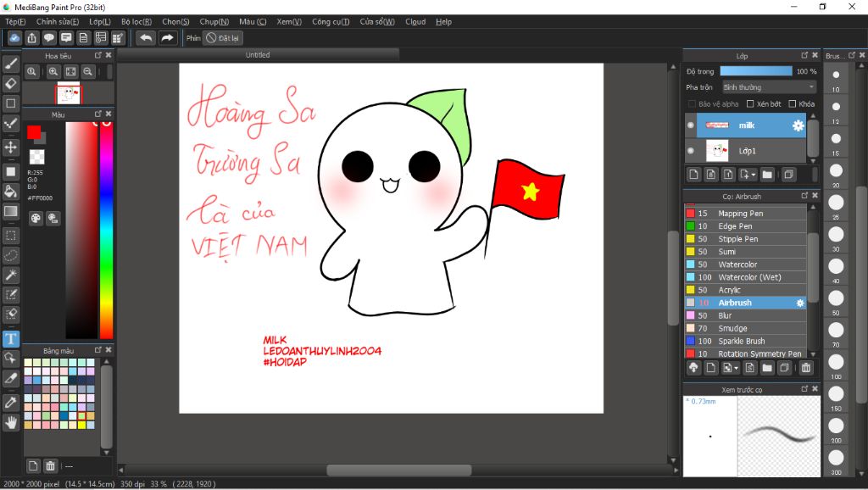Duplicate the layer with the copy icon
The image size is (868, 490).
coord(788,175)
